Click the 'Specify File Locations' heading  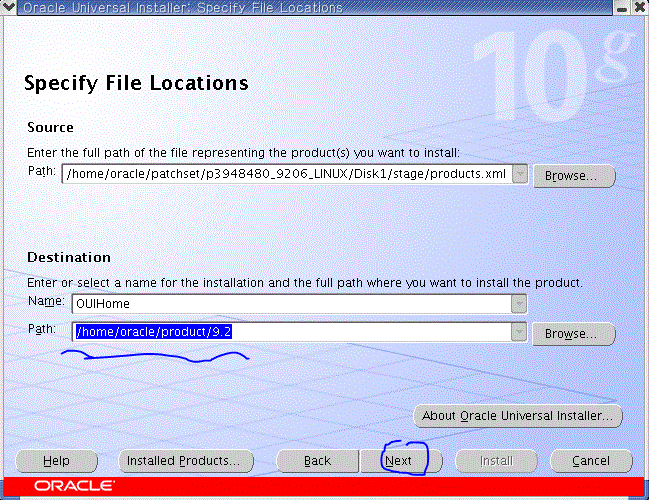point(136,83)
